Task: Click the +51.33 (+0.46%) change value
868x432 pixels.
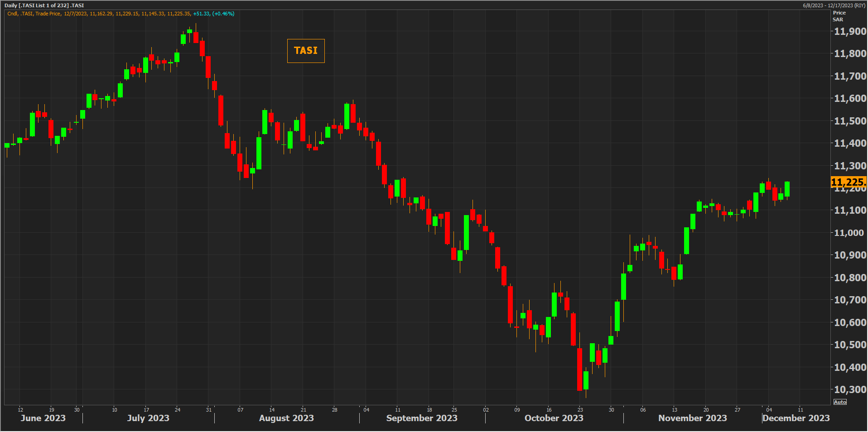Action: coord(213,14)
